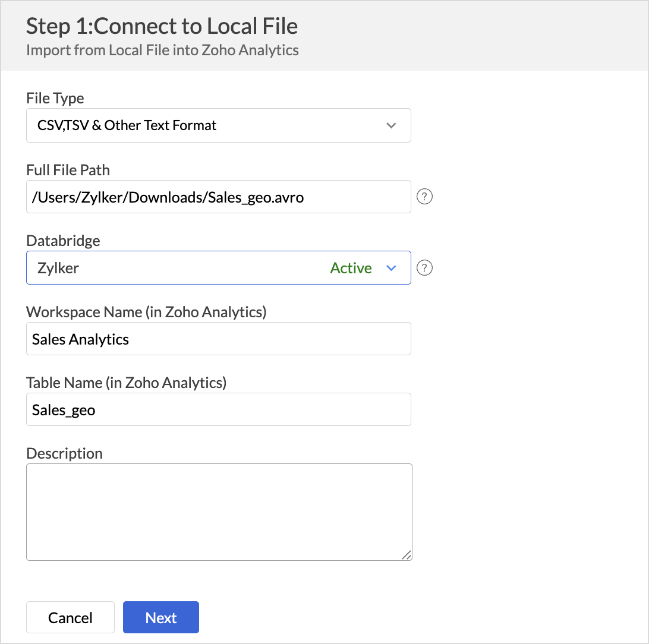Click the Step 1:Connect to Local File heading
The height and width of the screenshot is (644, 649).
click(x=162, y=27)
